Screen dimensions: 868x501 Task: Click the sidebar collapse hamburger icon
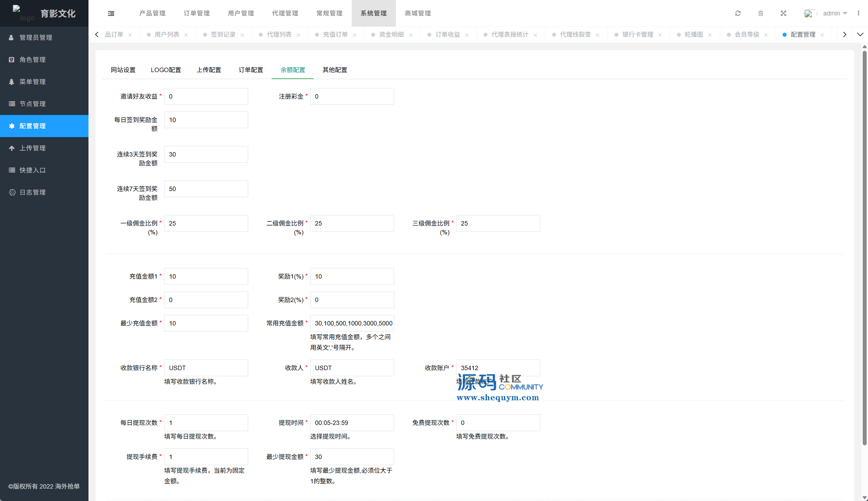[111, 13]
